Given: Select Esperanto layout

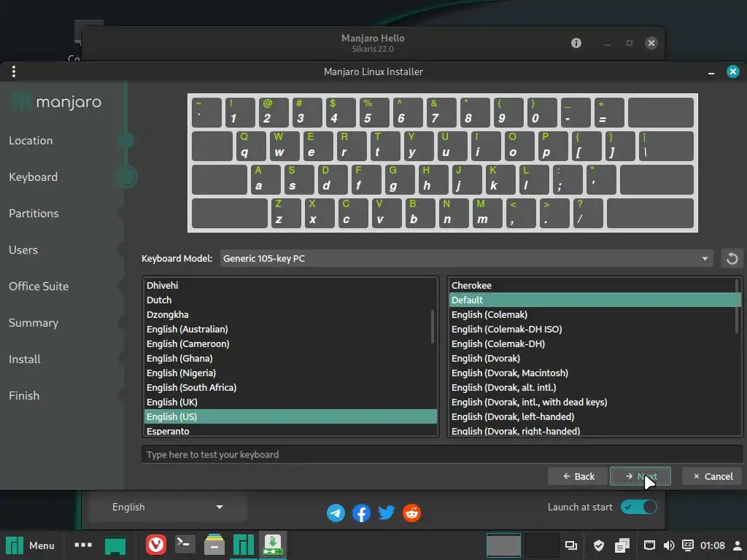Looking at the screenshot, I should [x=290, y=430].
